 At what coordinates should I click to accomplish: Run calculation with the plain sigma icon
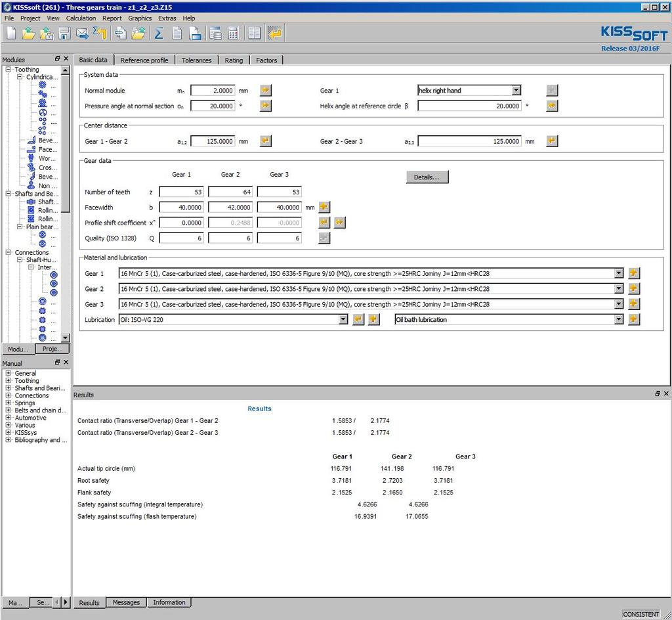click(159, 33)
